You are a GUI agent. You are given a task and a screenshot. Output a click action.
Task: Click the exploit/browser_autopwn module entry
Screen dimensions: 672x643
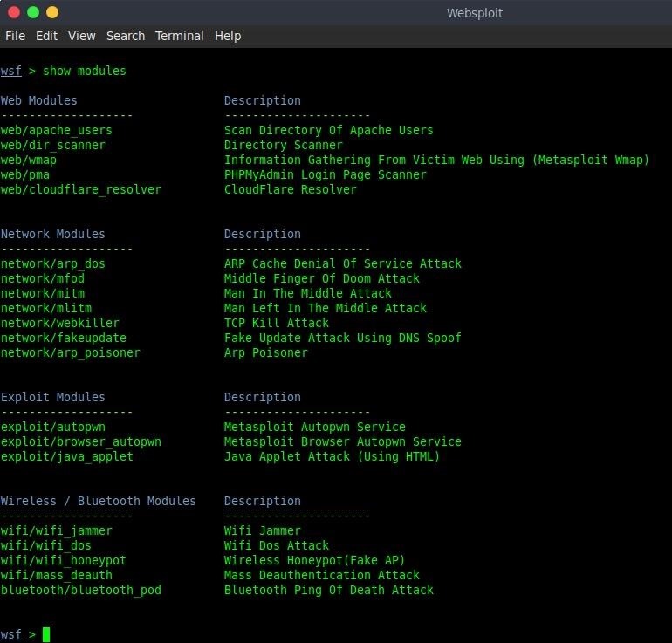pyautogui.click(x=80, y=441)
